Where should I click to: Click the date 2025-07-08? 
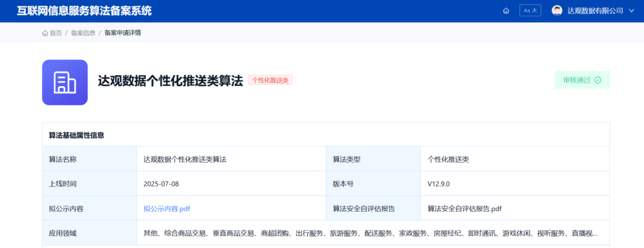[161, 184]
